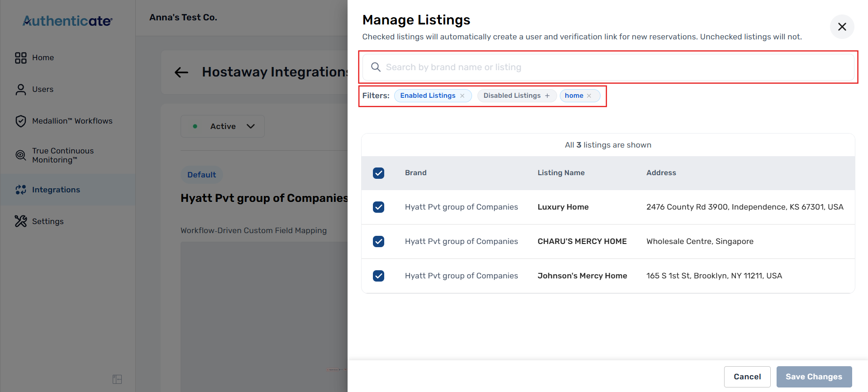This screenshot has width=868, height=392.
Task: Click the All 3 listings are shown text
Action: pyautogui.click(x=608, y=145)
